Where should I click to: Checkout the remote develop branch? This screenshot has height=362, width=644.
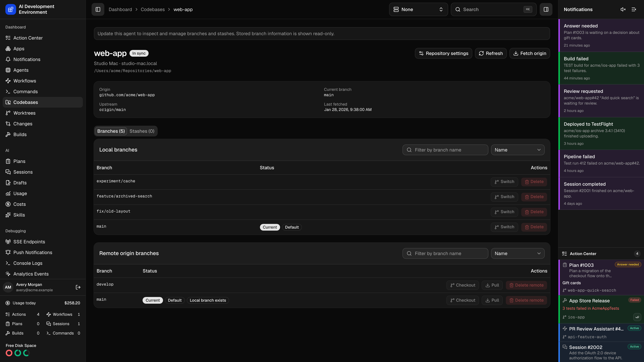(463, 285)
